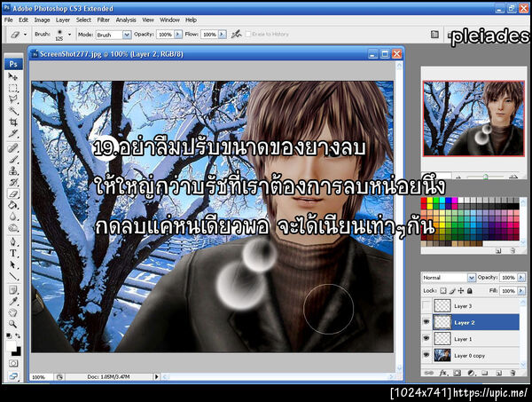Enable the airbrush option in options bar
Screen dimensions: 532x402
236,34
